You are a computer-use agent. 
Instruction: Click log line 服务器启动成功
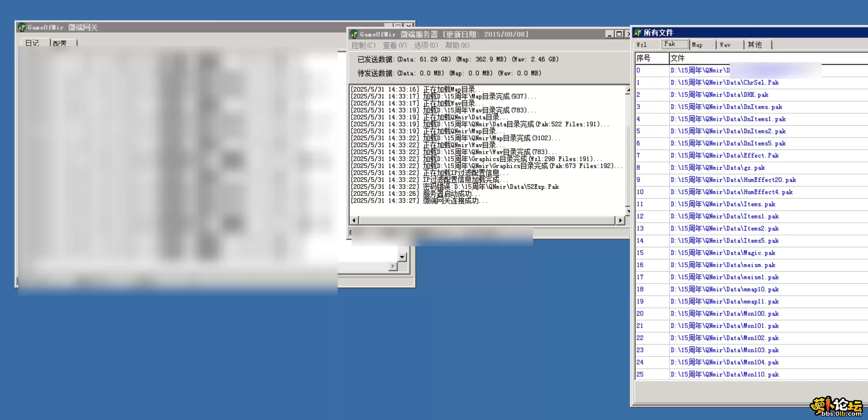click(416, 194)
